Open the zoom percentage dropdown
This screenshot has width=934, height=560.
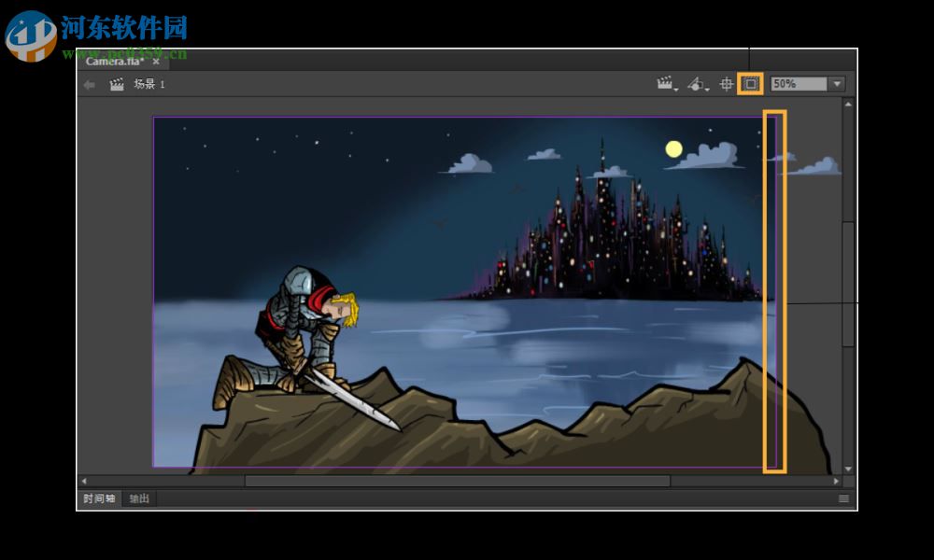click(x=834, y=83)
